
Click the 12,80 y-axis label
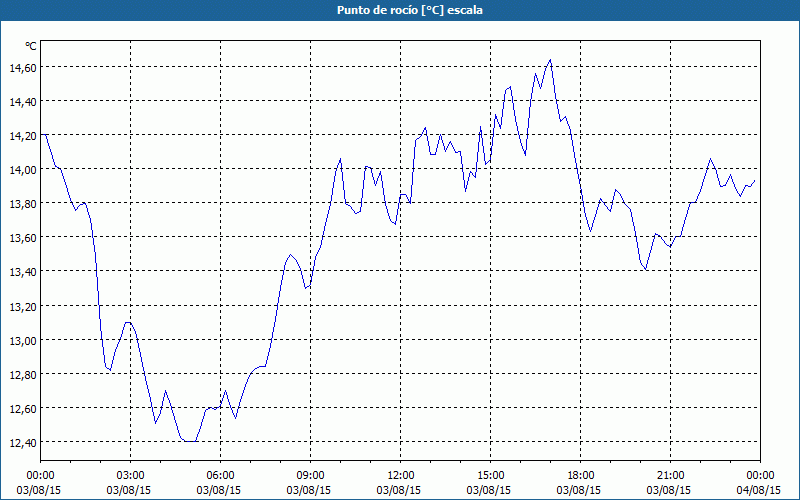point(23,374)
